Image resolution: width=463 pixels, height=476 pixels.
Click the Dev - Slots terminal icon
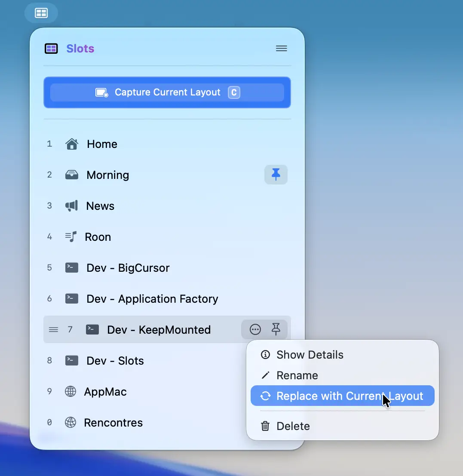pyautogui.click(x=72, y=361)
